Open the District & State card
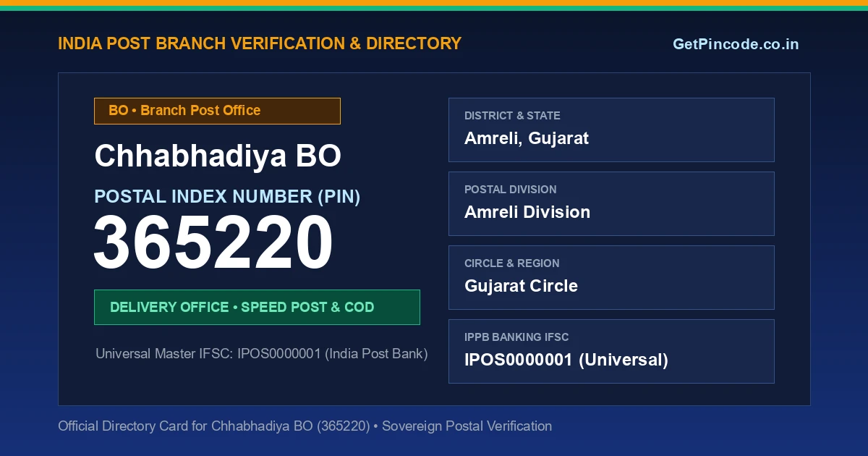This screenshot has height=456, width=868. [611, 130]
